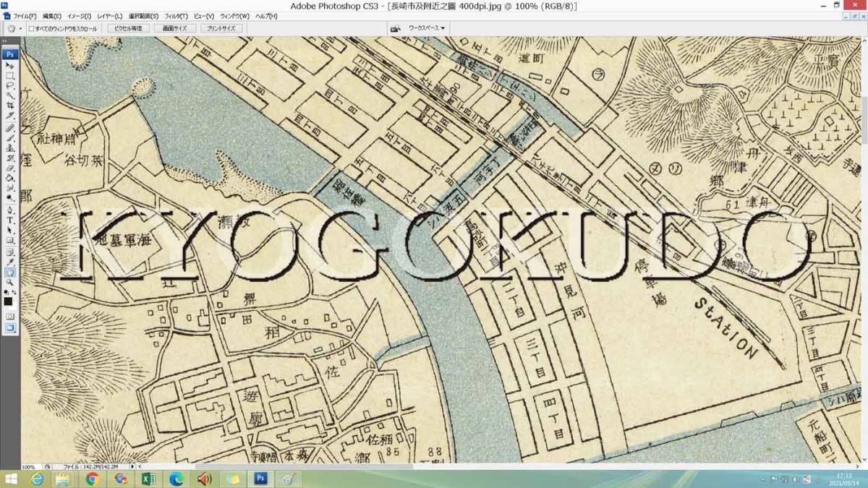
Task: Select the Brush tool
Action: pos(11,137)
